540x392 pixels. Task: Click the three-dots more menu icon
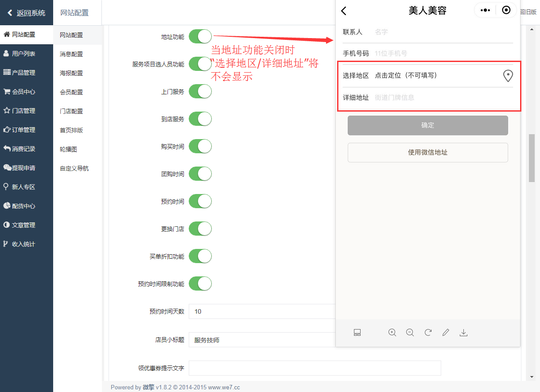point(485,11)
